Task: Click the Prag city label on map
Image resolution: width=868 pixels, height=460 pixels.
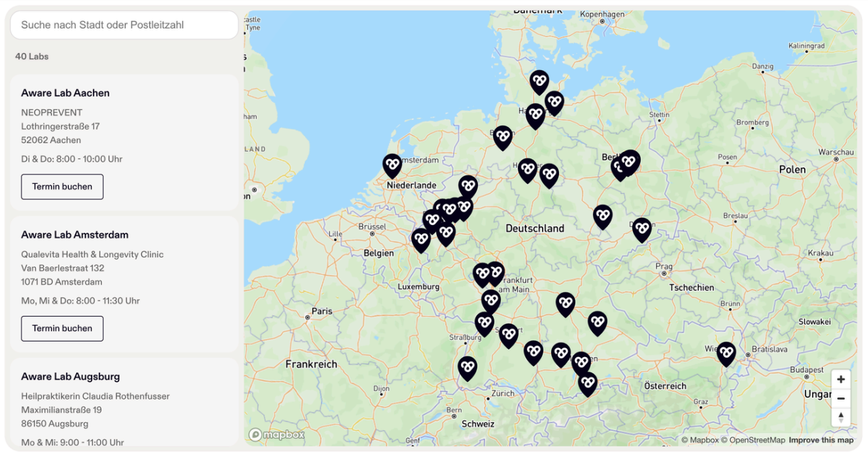Action: [x=664, y=268]
